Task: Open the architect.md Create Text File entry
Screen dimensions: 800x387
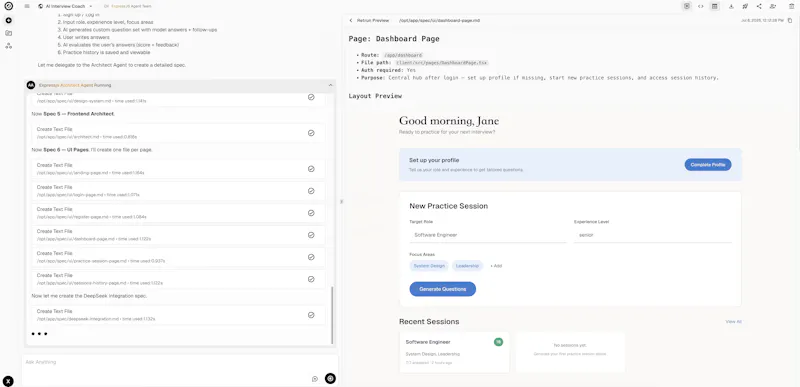Action: pos(178,133)
